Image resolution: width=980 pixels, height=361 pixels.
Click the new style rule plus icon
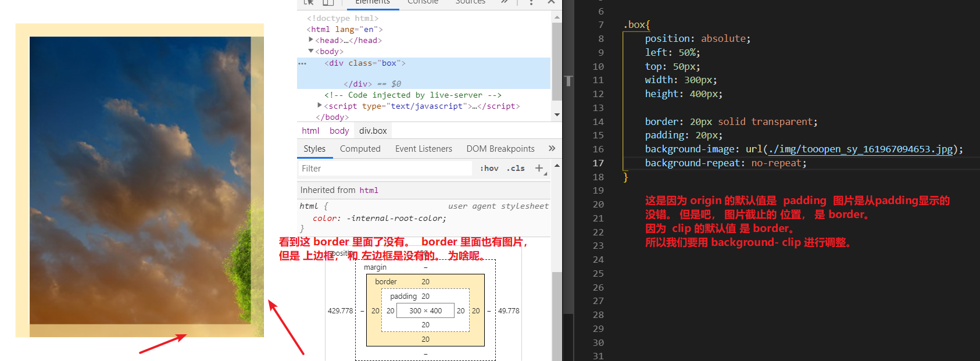[539, 169]
